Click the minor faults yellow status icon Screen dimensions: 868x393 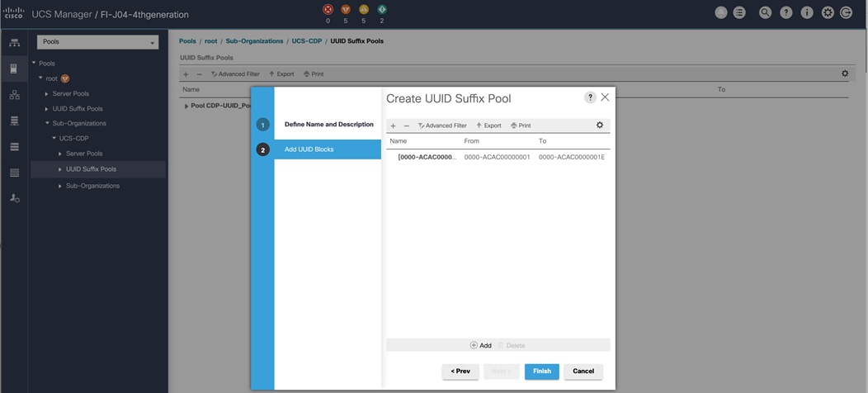(364, 9)
